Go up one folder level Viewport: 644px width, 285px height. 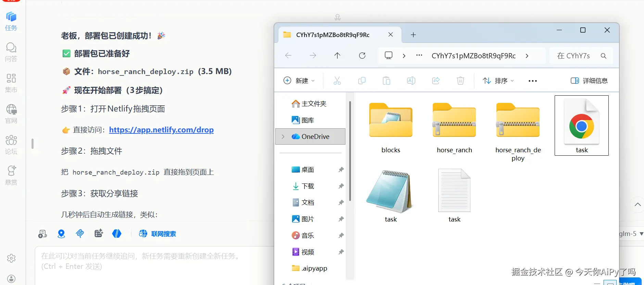point(337,56)
